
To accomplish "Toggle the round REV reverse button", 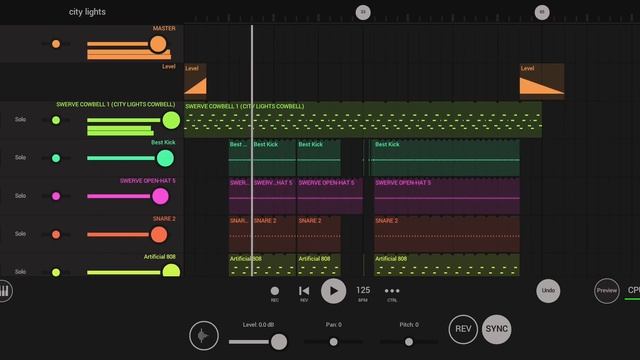I will coord(463,329).
